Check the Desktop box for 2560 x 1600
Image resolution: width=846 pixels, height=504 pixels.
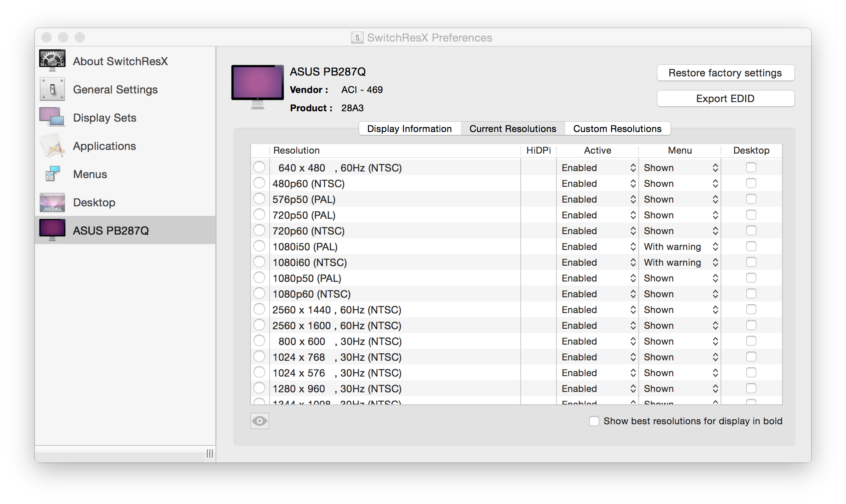coord(751,325)
